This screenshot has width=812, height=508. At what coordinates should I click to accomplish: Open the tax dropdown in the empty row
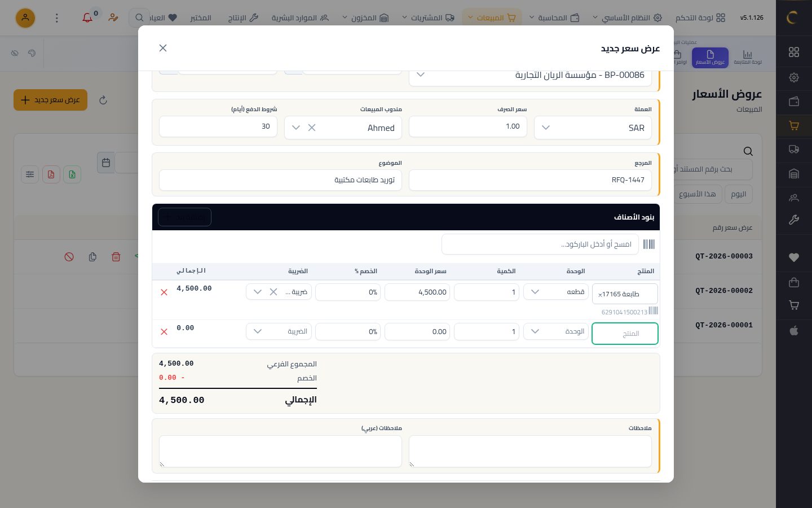pyautogui.click(x=279, y=331)
